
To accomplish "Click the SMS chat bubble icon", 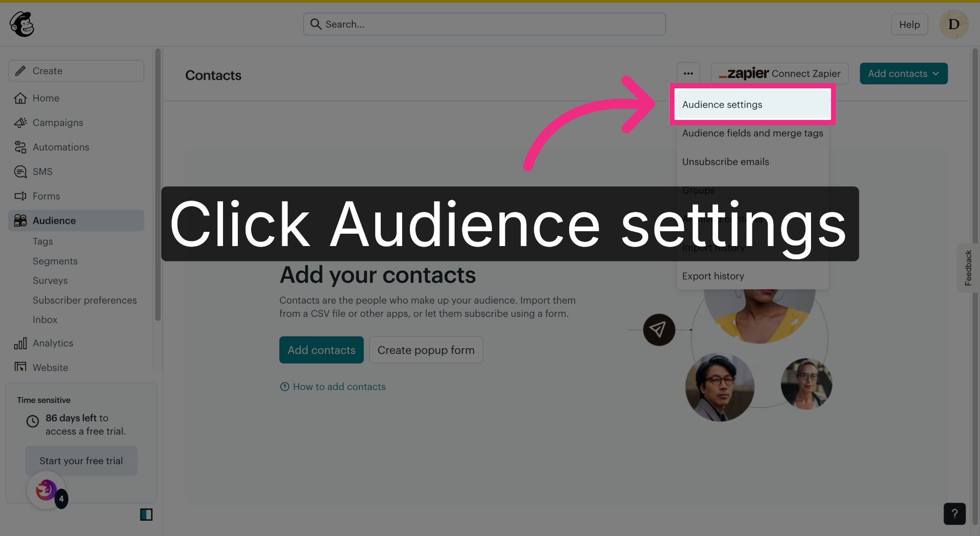I will pos(20,172).
